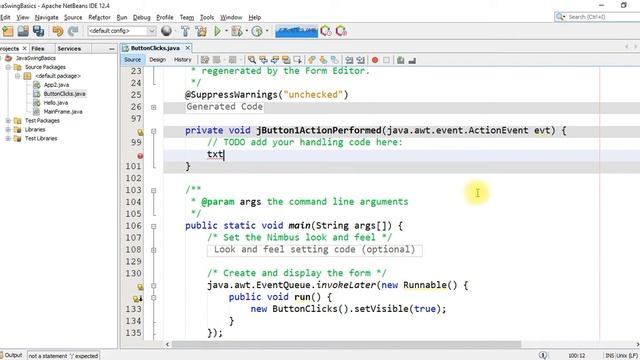Click the Next Bookmark icon

[323, 60]
